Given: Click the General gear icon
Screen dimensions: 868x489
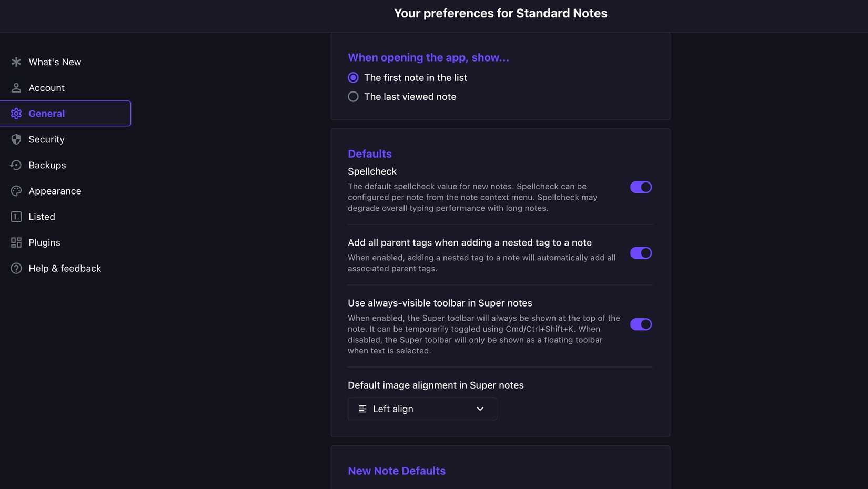Looking at the screenshot, I should click(16, 114).
